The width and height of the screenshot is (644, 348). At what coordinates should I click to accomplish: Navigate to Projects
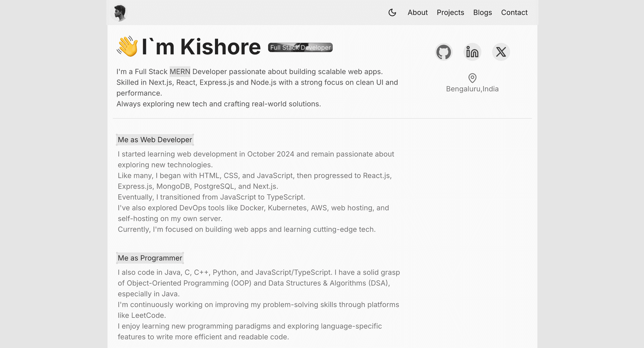(450, 12)
